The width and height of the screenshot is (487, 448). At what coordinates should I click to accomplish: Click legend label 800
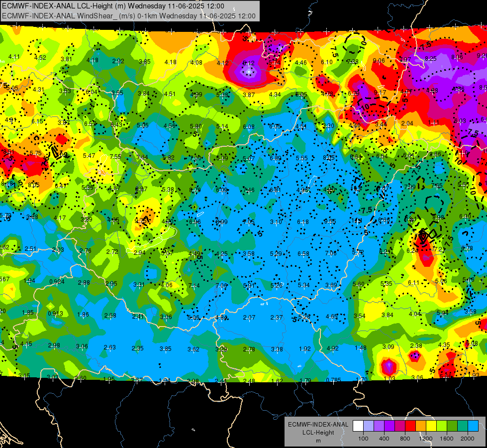(405, 439)
